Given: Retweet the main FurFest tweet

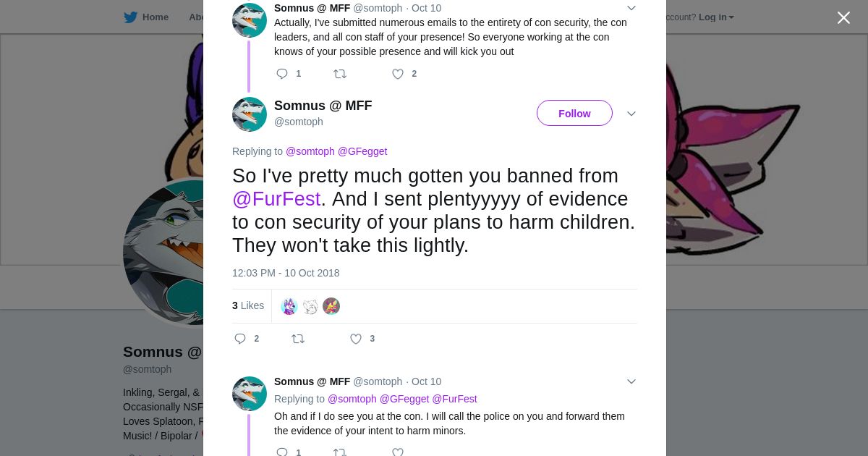Looking at the screenshot, I should (x=298, y=339).
